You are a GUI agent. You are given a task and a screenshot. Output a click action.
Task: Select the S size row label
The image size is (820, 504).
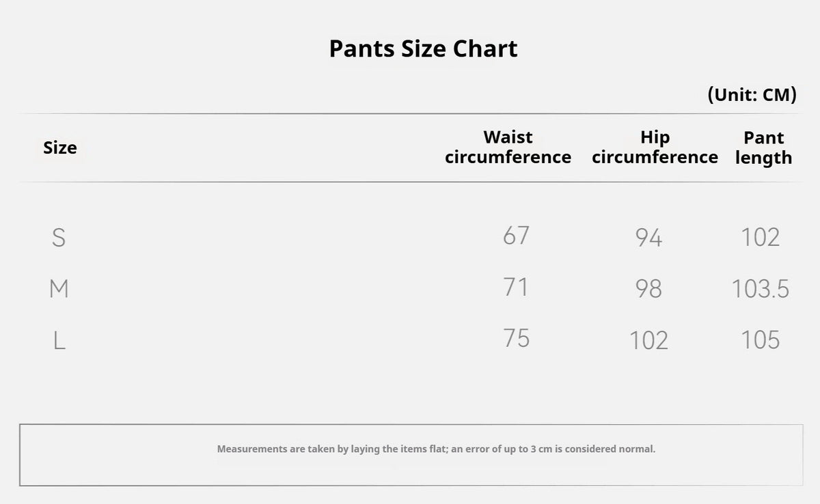click(59, 238)
